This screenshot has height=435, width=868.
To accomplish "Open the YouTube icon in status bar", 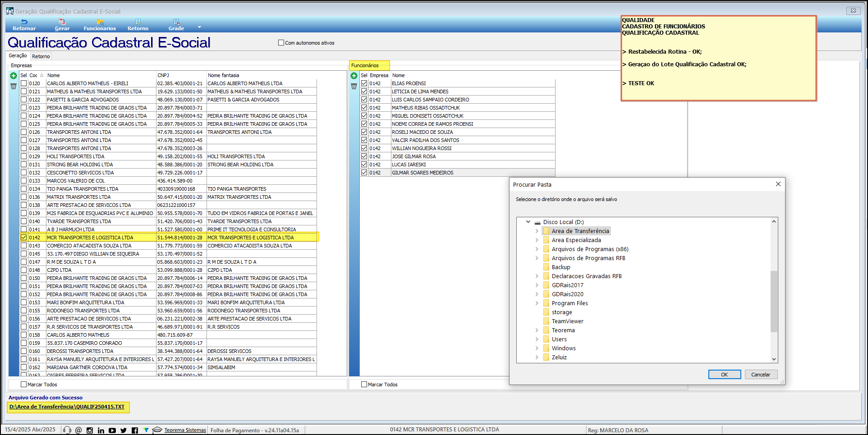I will click(x=112, y=430).
